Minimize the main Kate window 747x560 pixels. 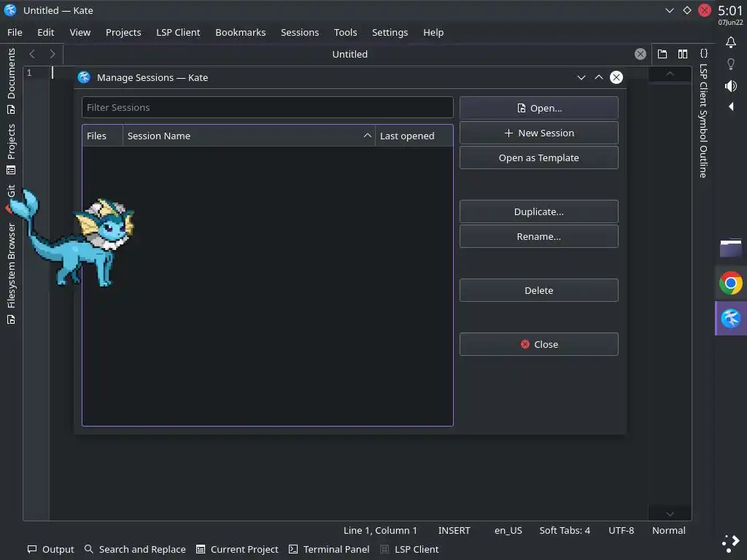tap(670, 10)
